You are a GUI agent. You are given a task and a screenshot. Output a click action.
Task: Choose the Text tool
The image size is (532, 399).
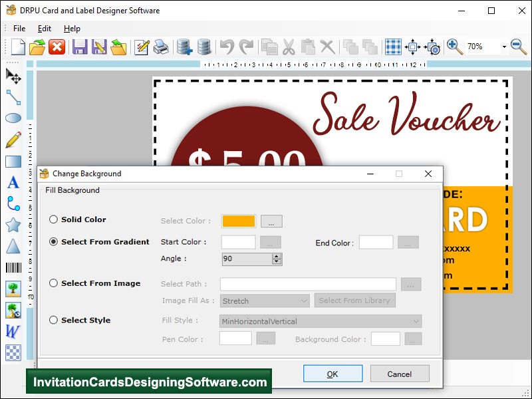[x=13, y=182]
